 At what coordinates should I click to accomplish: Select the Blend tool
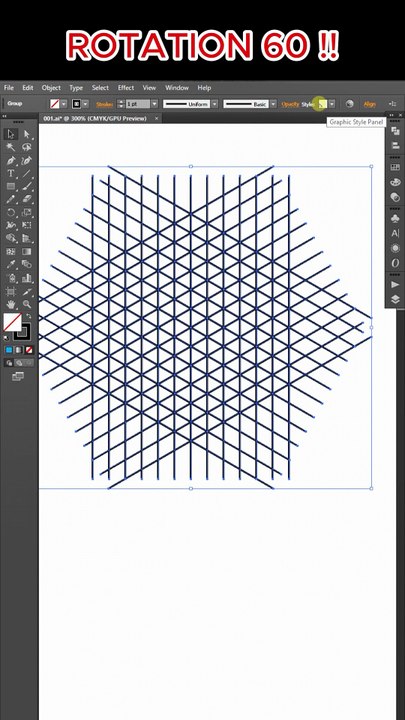click(27, 264)
